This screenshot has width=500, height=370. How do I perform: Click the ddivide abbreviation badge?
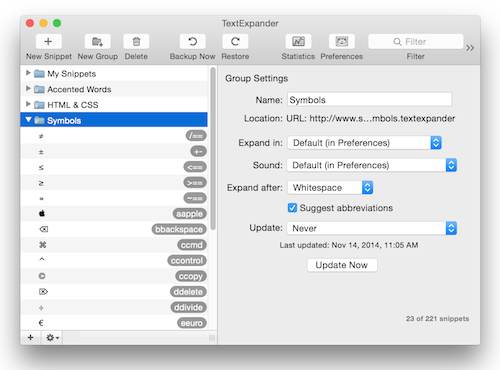tap(188, 307)
